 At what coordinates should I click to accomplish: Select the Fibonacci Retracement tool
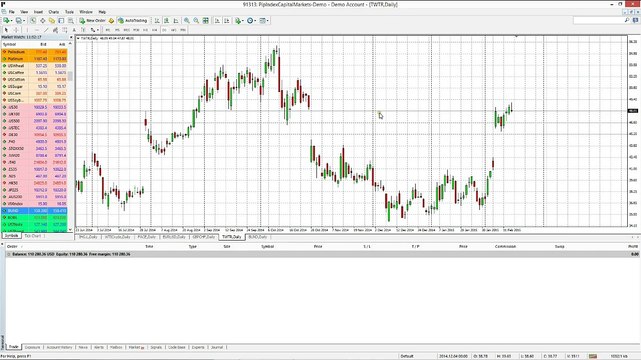click(65, 30)
